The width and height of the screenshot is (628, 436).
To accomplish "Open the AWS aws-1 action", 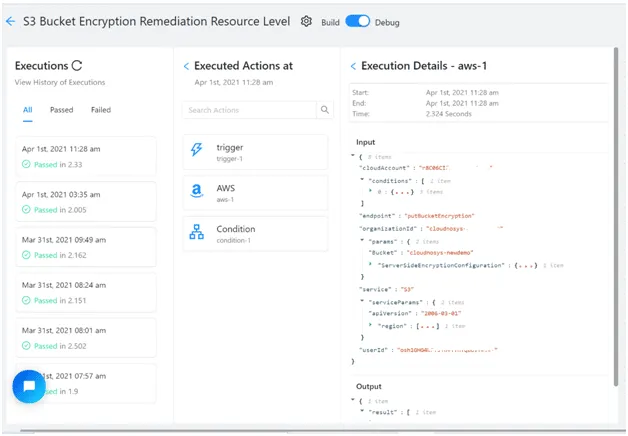I will click(256, 193).
